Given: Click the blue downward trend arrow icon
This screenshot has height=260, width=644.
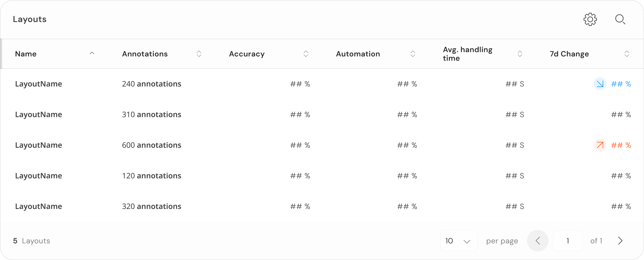Looking at the screenshot, I should 600,84.
